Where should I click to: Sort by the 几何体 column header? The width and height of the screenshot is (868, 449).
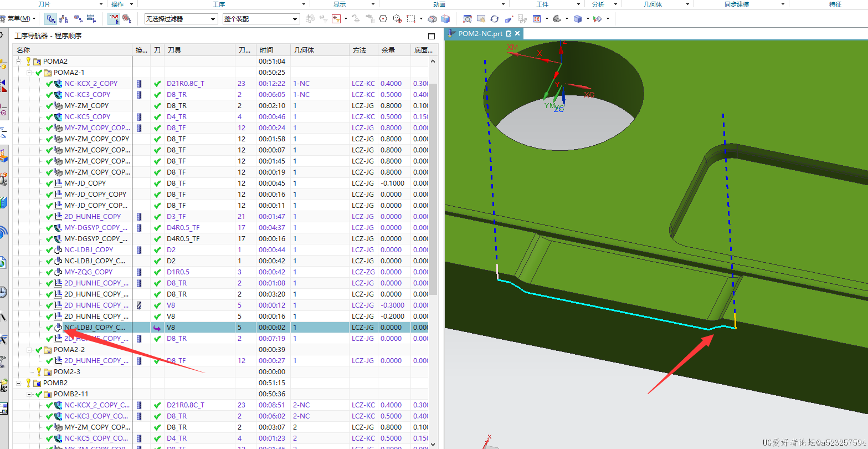point(320,50)
